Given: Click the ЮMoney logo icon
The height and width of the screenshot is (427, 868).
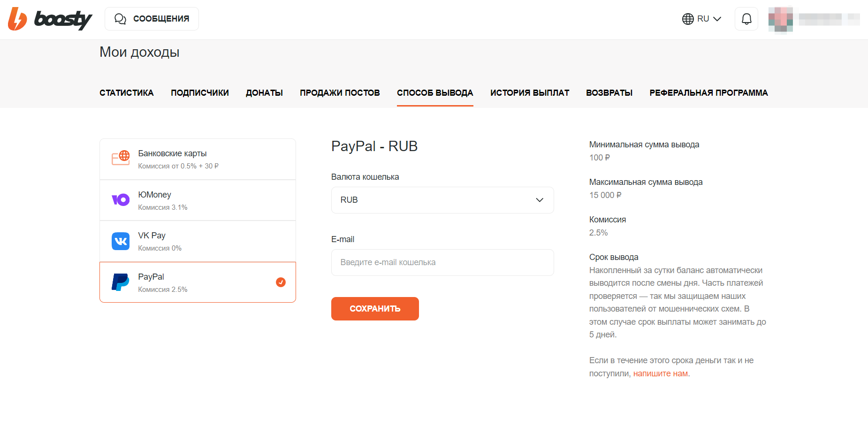Looking at the screenshot, I should (121, 200).
